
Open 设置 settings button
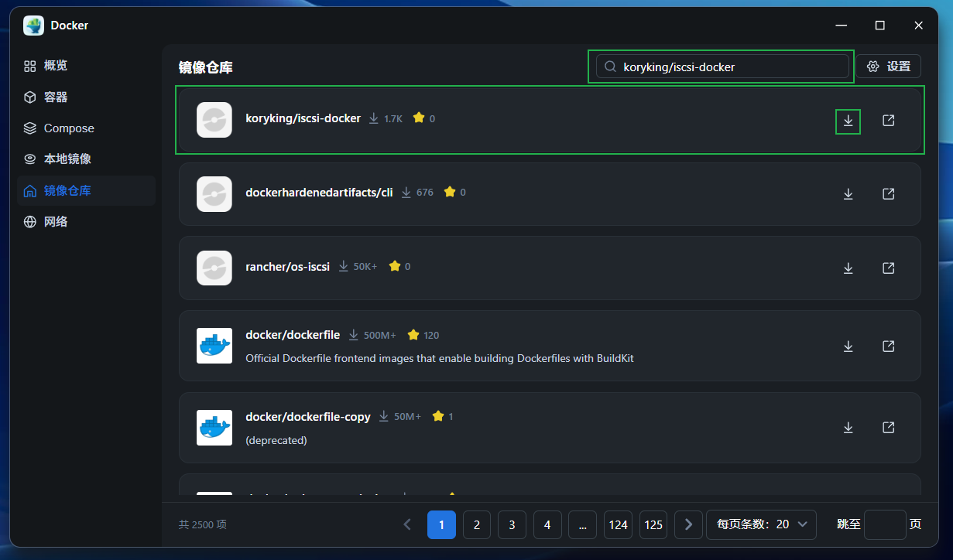[x=889, y=67]
